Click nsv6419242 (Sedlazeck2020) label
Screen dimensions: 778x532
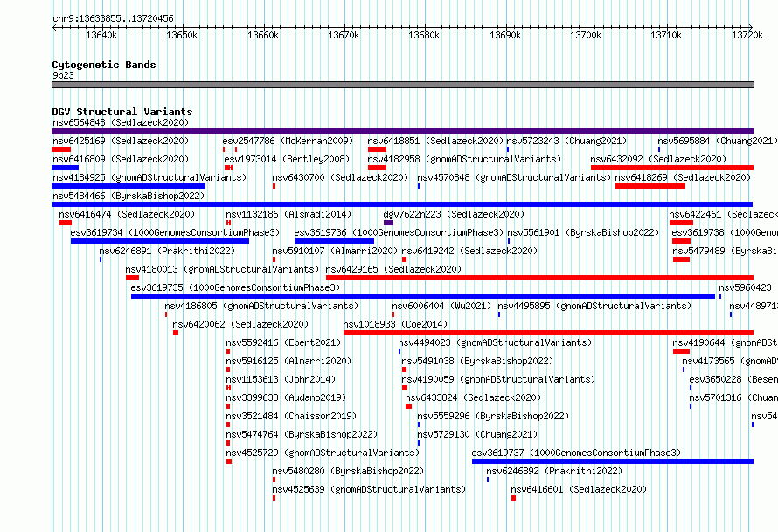(469, 251)
